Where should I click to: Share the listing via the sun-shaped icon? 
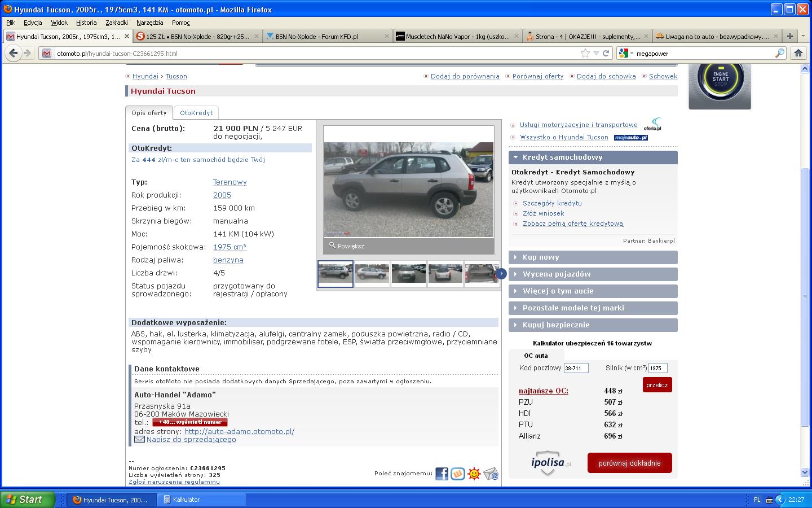click(474, 474)
